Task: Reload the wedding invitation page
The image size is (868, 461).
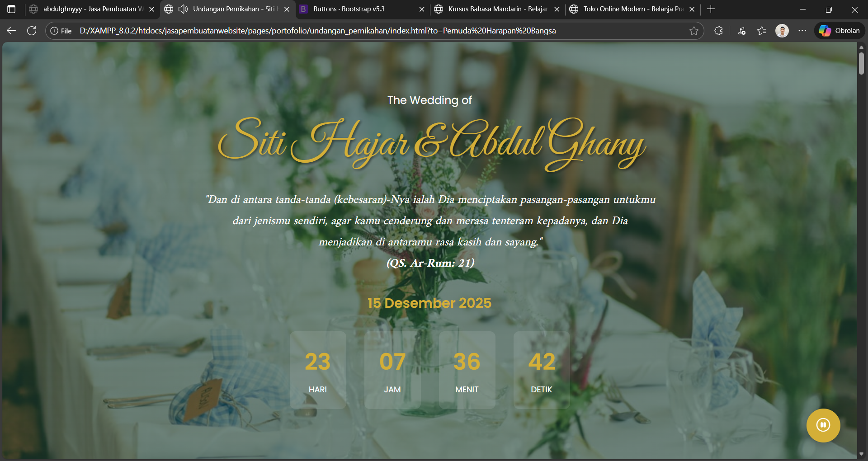Action: pos(32,31)
